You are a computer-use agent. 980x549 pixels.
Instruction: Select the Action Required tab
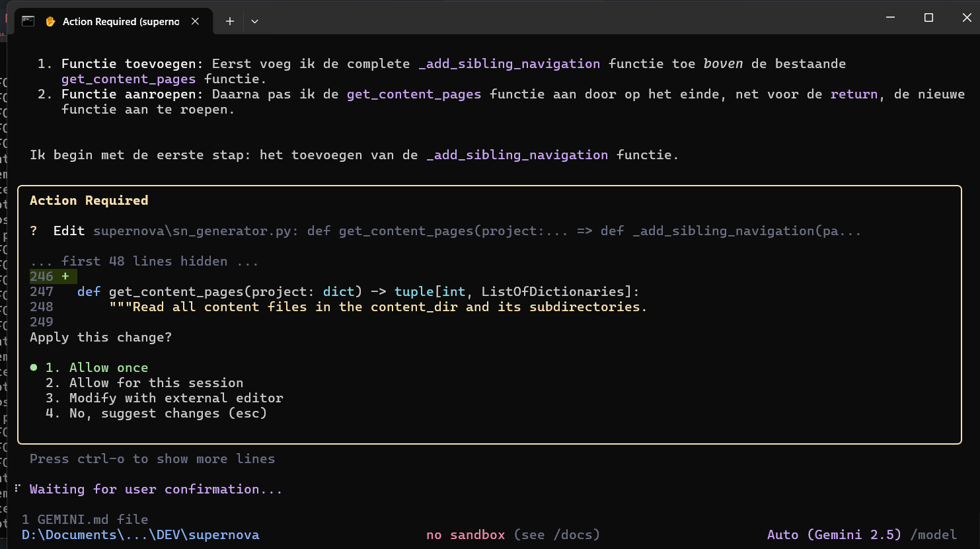tap(120, 22)
